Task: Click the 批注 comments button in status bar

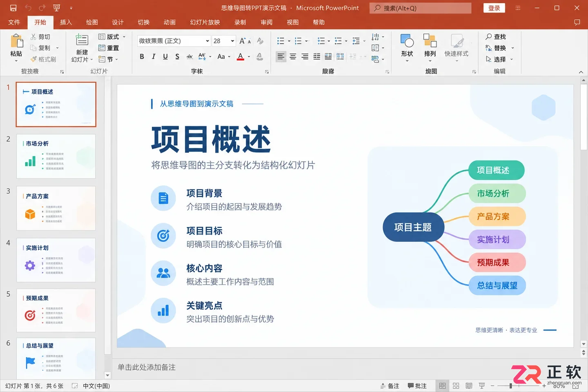Action: point(417,386)
